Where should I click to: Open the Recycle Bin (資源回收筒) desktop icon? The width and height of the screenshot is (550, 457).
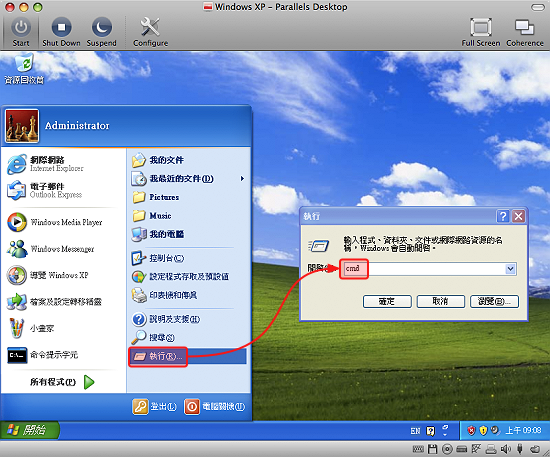coord(24,69)
